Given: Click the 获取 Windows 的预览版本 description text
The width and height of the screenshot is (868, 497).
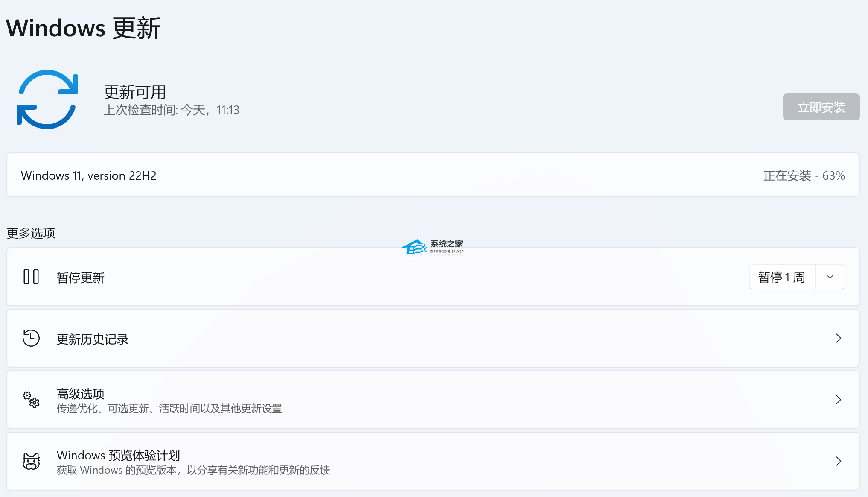Looking at the screenshot, I should click(x=193, y=470).
